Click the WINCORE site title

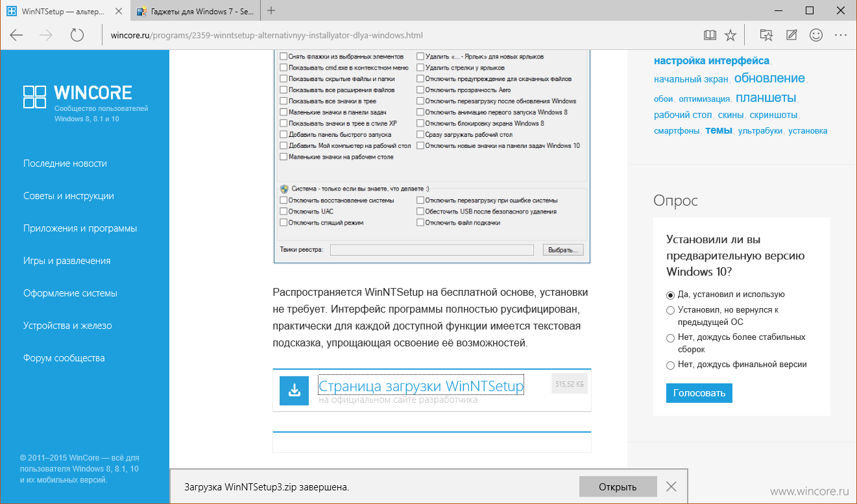93,92
